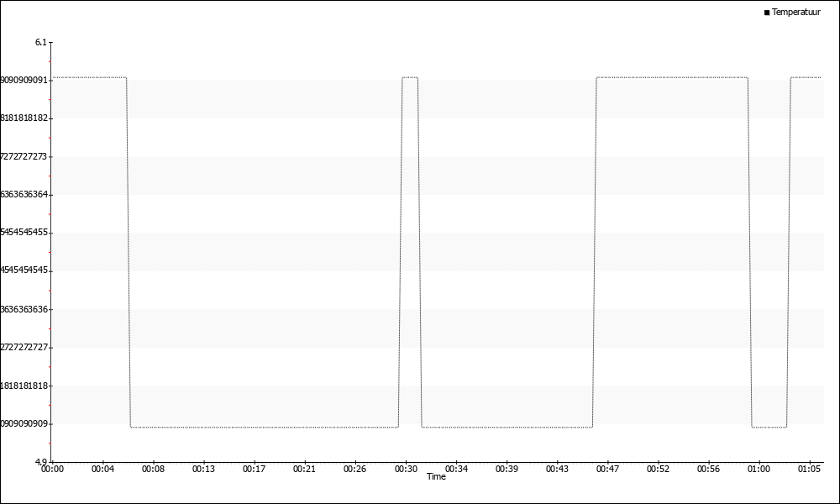The width and height of the screenshot is (840, 504).
Task: Click the 00:17 time axis label
Action: pos(254,470)
